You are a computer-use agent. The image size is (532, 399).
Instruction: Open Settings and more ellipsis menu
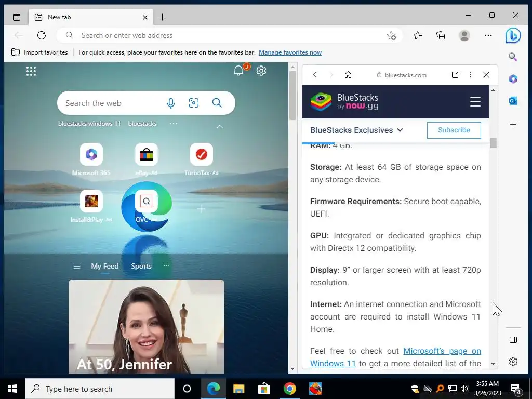point(488,35)
